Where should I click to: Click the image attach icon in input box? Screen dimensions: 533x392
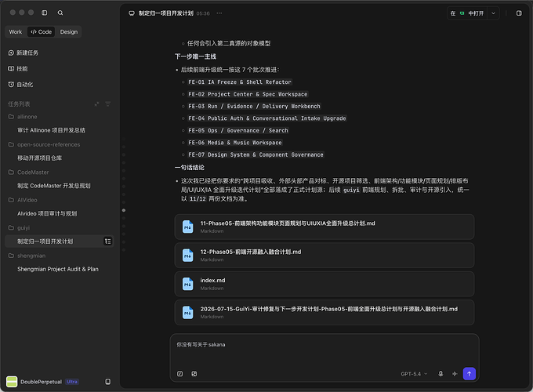tap(194, 374)
